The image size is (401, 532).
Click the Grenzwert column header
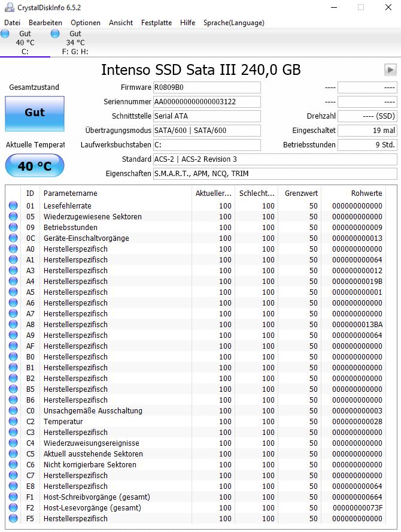click(x=300, y=193)
